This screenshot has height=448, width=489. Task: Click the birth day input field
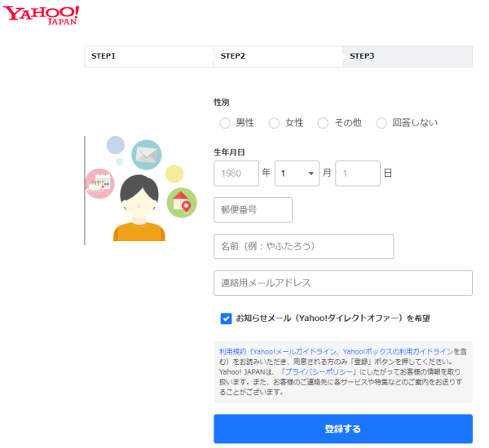tap(358, 173)
